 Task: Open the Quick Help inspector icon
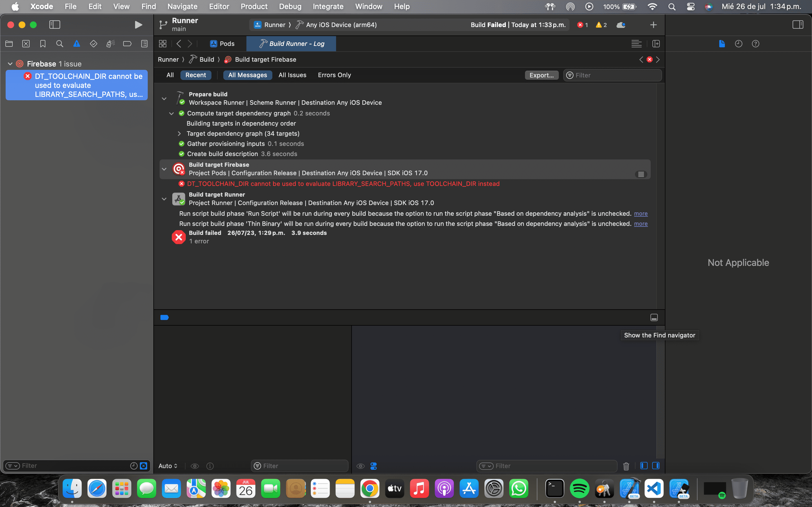coord(755,44)
